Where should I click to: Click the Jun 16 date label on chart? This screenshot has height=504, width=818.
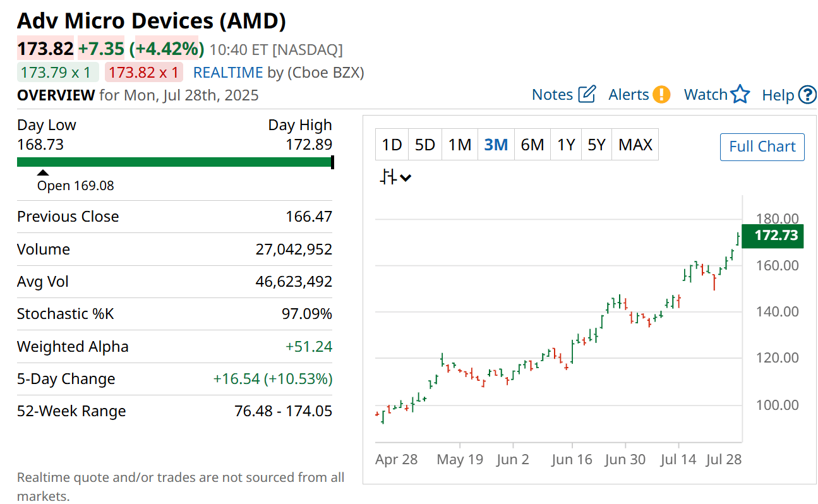pyautogui.click(x=572, y=459)
